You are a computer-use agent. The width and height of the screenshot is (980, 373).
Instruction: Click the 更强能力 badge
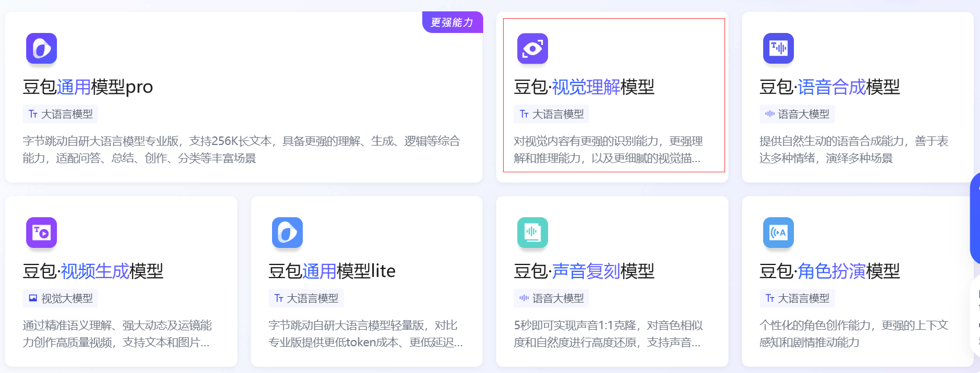[452, 22]
